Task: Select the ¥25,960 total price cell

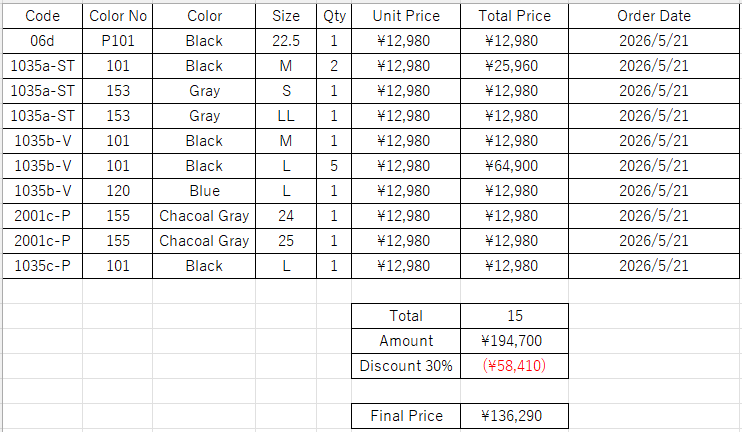Action: tap(514, 66)
